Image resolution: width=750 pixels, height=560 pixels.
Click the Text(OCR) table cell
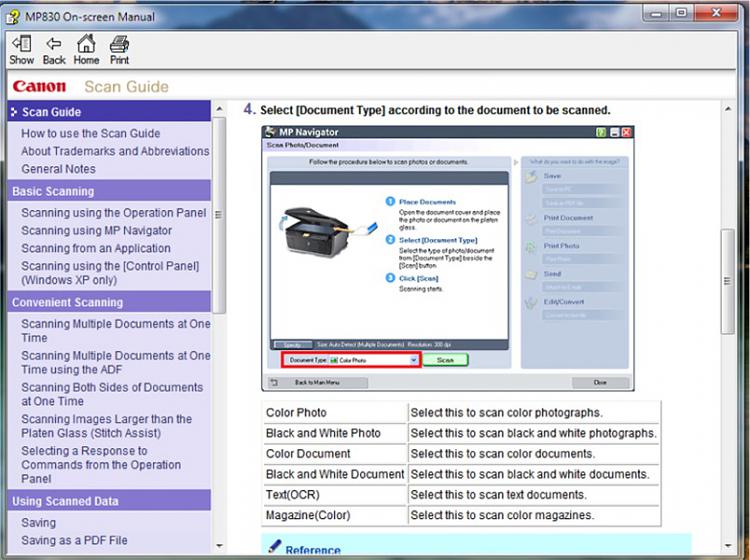click(335, 495)
